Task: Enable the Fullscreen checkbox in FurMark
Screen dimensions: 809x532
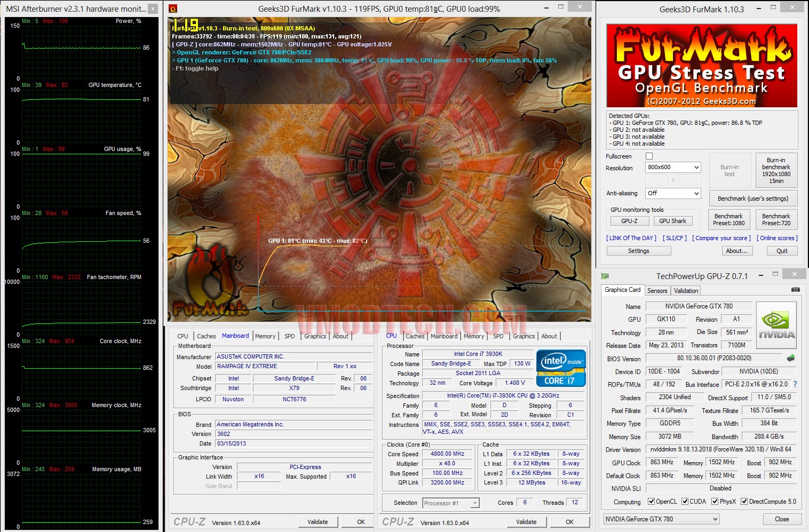Action: (649, 156)
